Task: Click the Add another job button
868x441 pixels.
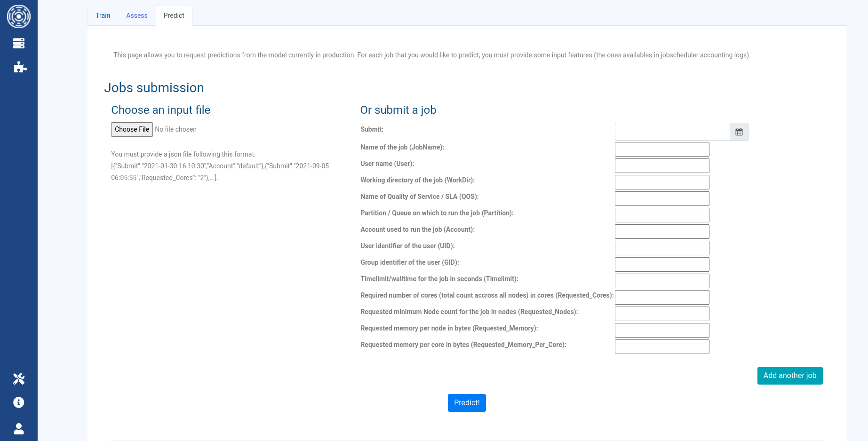Action: pyautogui.click(x=789, y=376)
